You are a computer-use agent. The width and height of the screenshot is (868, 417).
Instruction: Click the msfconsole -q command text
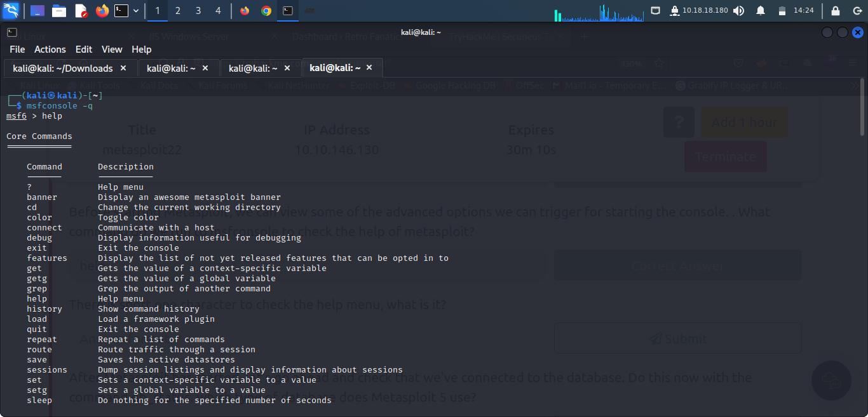pos(60,106)
